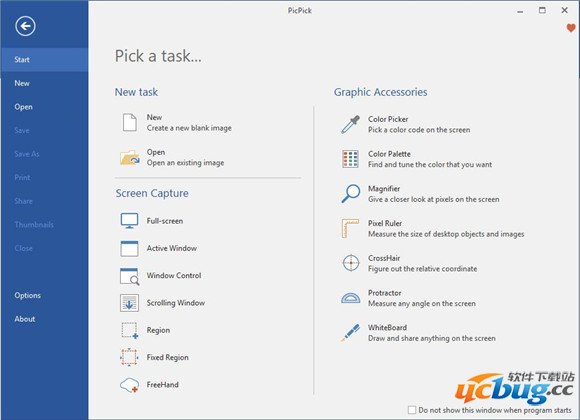Minimize the PicPick window
580x420 pixels.
(520, 11)
